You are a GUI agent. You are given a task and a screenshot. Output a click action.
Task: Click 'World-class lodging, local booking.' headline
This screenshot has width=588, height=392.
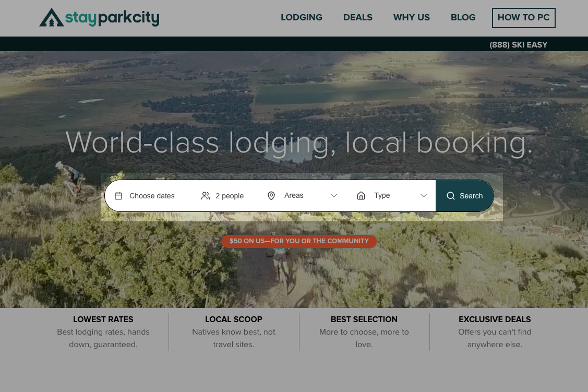(x=299, y=143)
